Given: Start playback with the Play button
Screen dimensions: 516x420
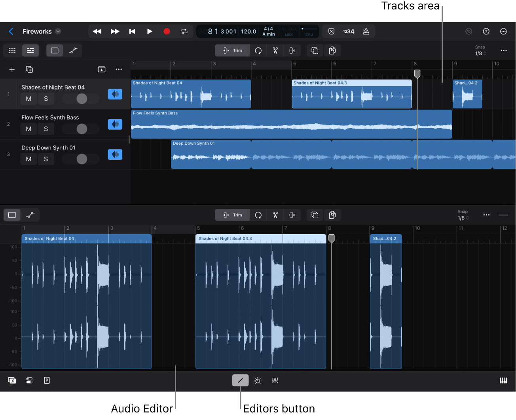Looking at the screenshot, I should [149, 31].
